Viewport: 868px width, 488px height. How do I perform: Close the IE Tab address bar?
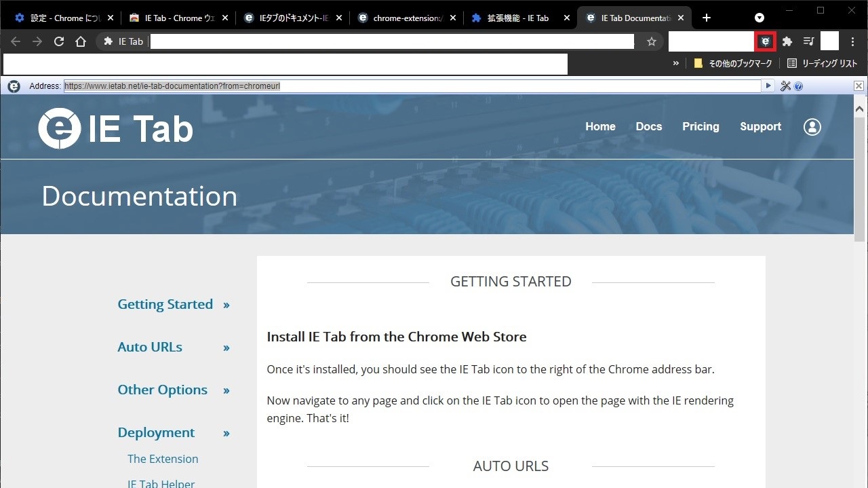(859, 86)
